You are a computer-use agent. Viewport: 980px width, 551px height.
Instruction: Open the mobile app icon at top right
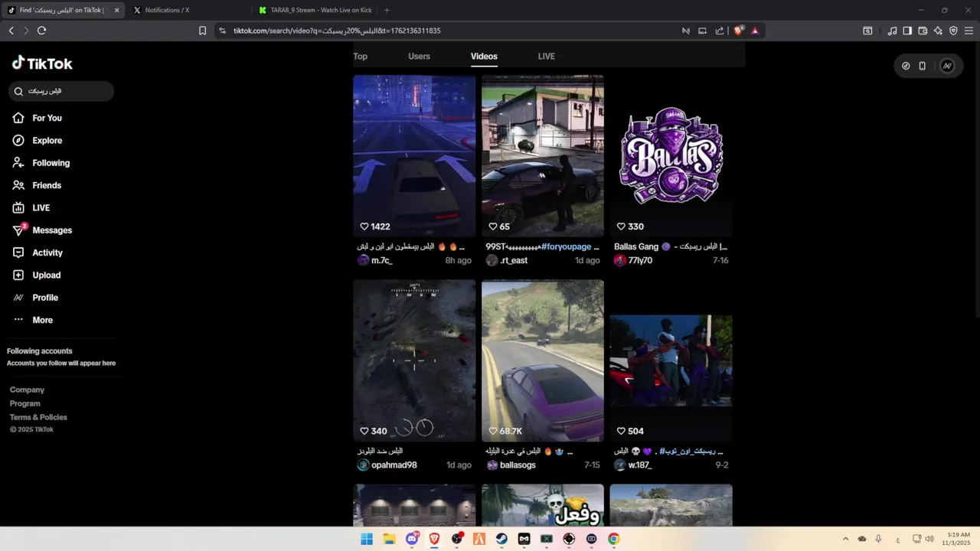tap(923, 66)
